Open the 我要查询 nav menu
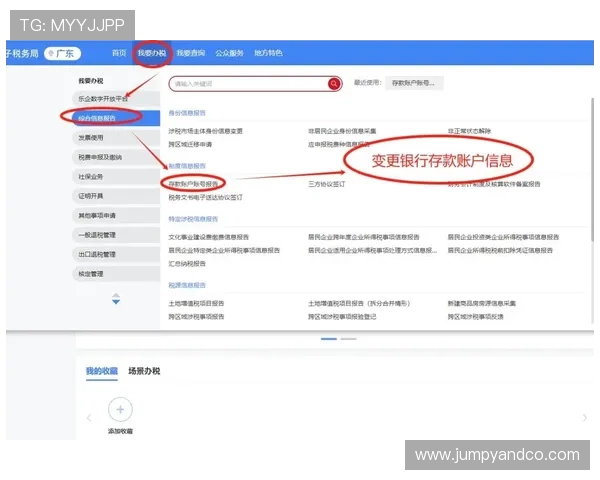The image size is (600, 480). [191, 53]
